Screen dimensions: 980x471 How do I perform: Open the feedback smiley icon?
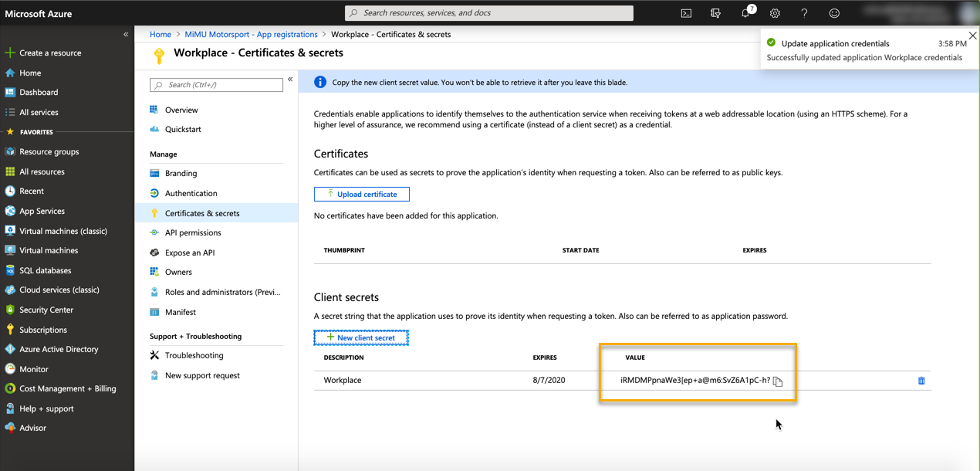click(x=834, y=13)
